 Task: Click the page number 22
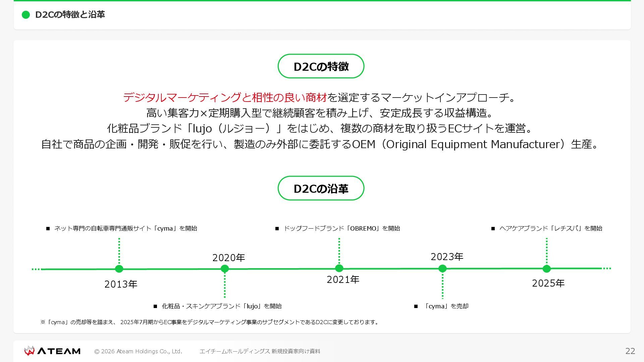(630, 351)
